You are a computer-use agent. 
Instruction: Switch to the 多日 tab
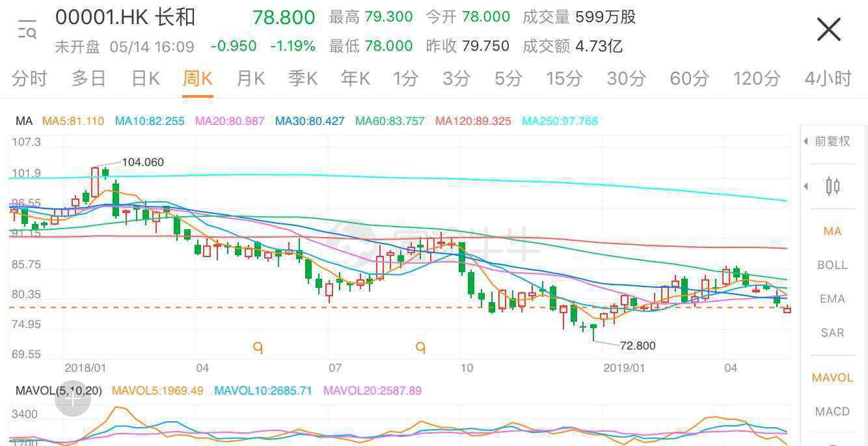(88, 79)
